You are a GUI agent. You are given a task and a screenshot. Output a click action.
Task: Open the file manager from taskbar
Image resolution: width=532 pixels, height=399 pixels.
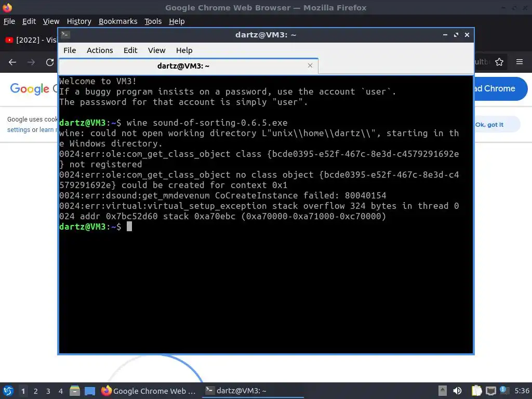click(75, 391)
